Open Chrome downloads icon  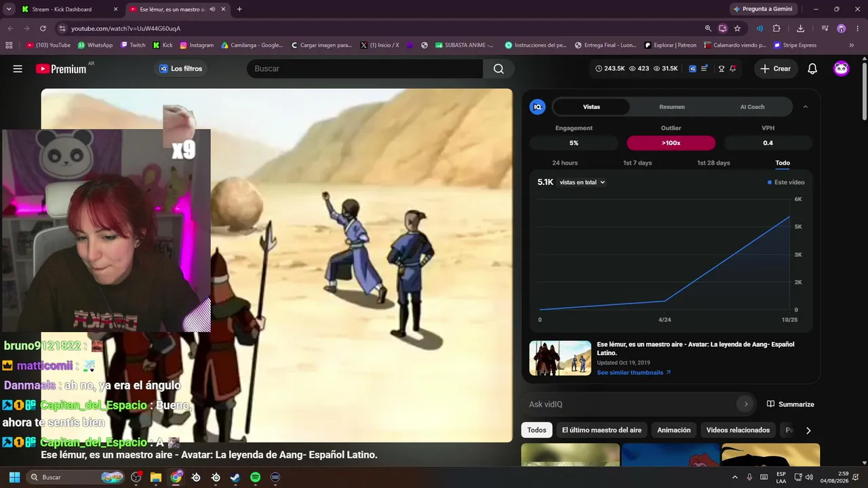[800, 28]
